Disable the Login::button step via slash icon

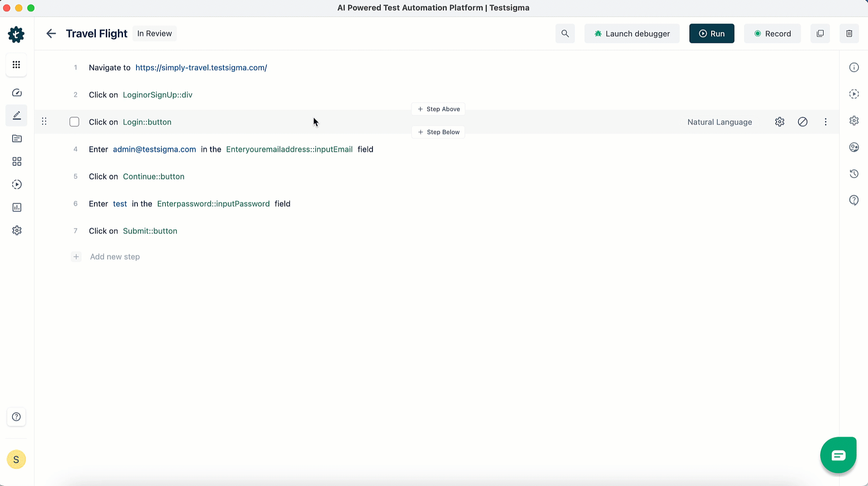pos(803,122)
